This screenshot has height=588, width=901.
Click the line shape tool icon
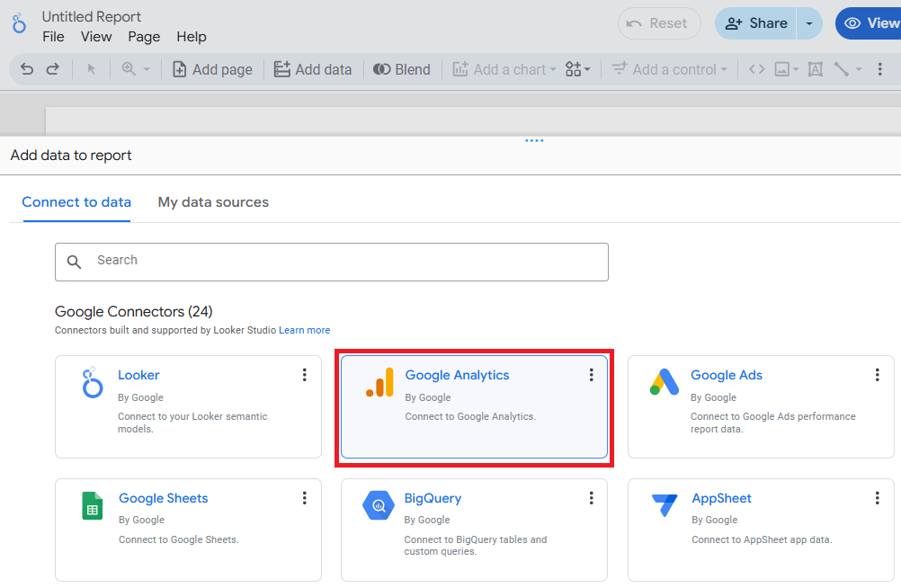click(x=842, y=69)
